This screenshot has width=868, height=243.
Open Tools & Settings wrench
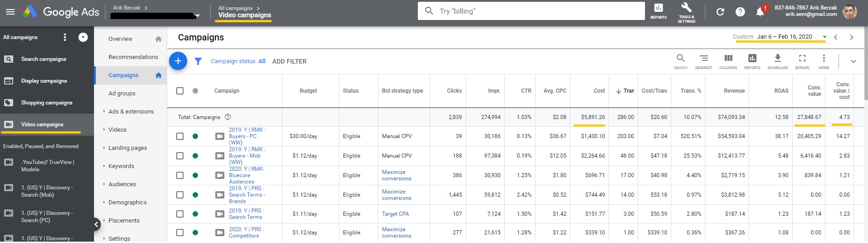tap(686, 12)
